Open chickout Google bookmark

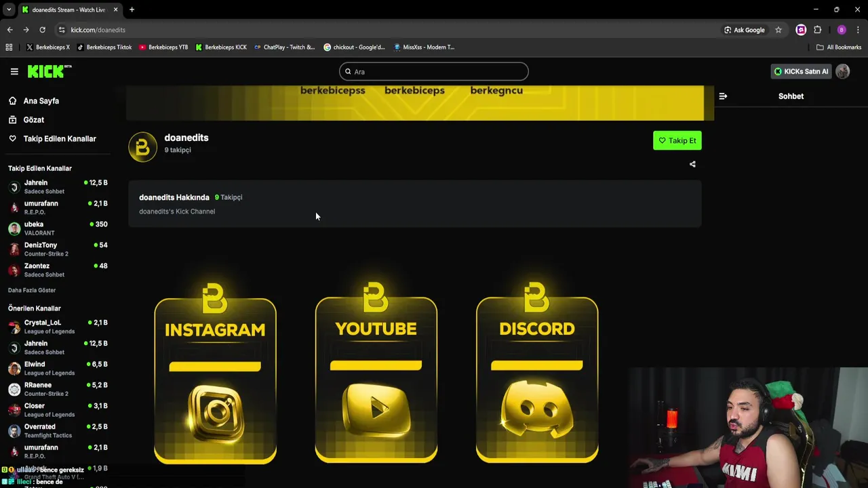354,47
